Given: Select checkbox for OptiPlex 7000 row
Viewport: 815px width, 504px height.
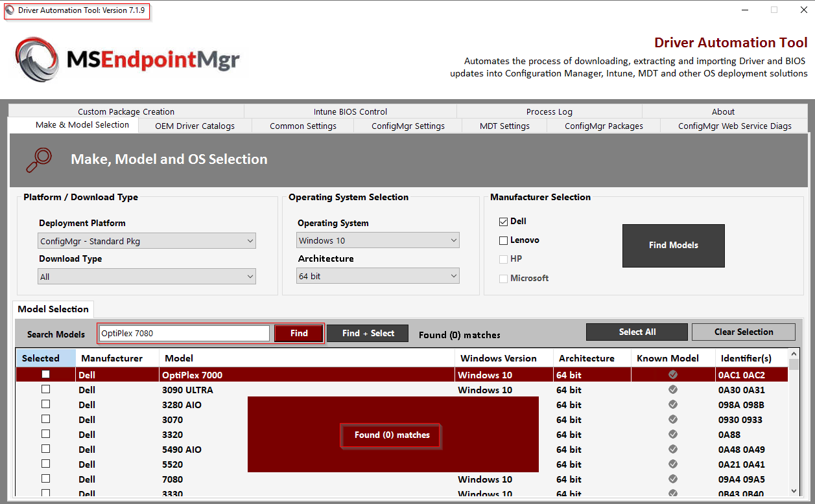Looking at the screenshot, I should (x=45, y=374).
